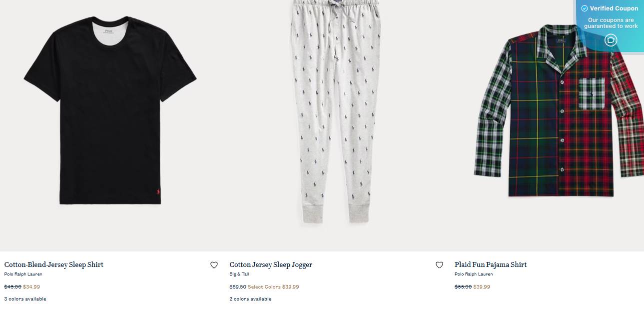Viewport: 644px width, 313px height.
Task: Open the black sleep shirt product image
Action: click(x=110, y=111)
